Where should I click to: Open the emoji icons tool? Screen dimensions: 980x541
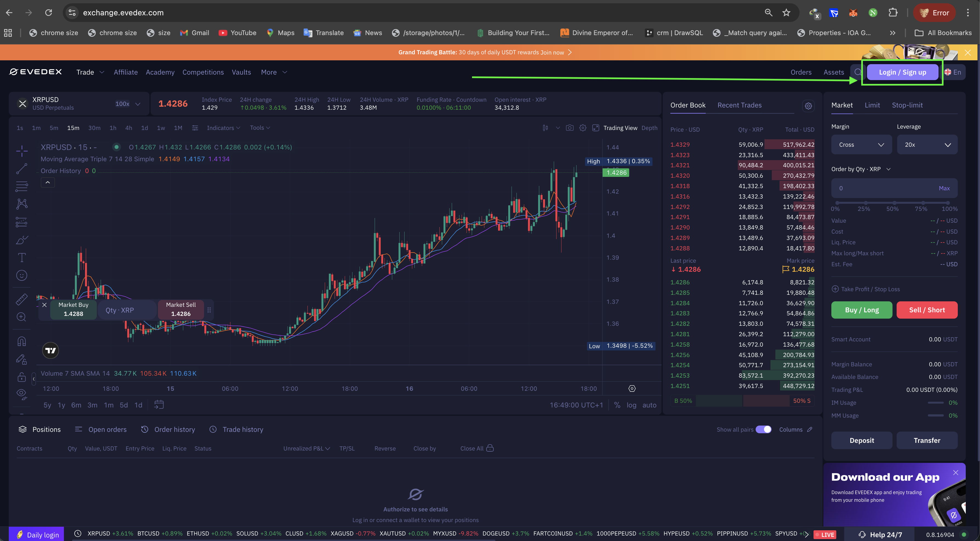[22, 276]
